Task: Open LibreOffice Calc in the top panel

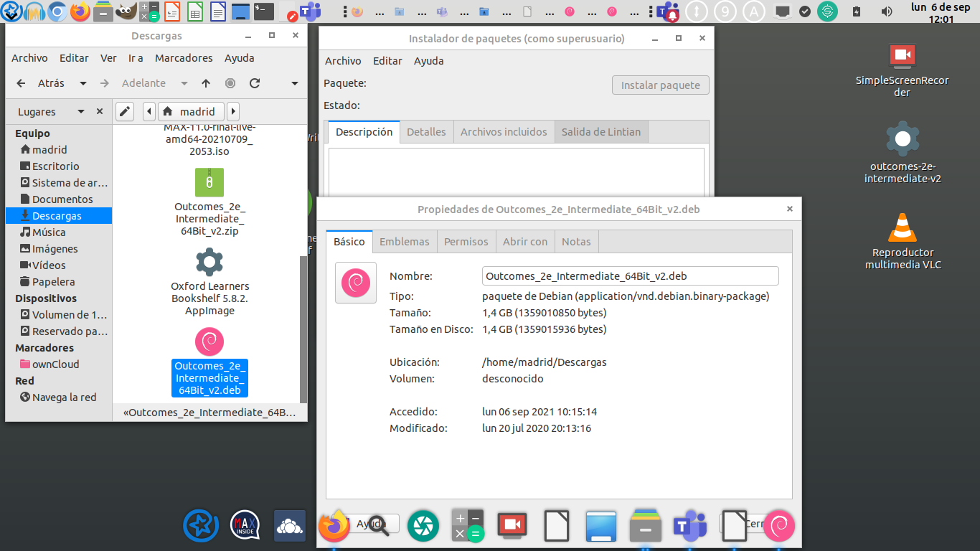Action: pos(195,11)
